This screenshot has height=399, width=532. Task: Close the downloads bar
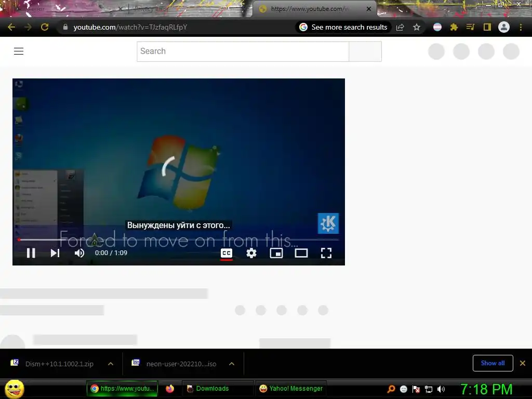click(523, 363)
